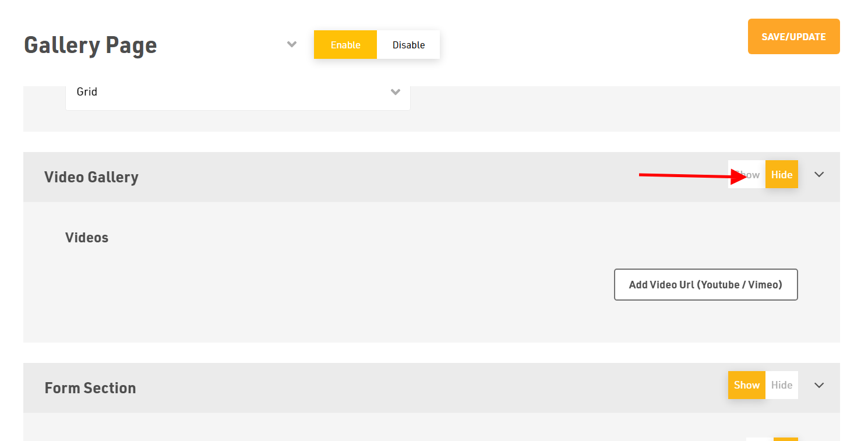This screenshot has height=441, width=868.
Task: Add a Youtube or Vimeo video URL
Action: pos(705,285)
